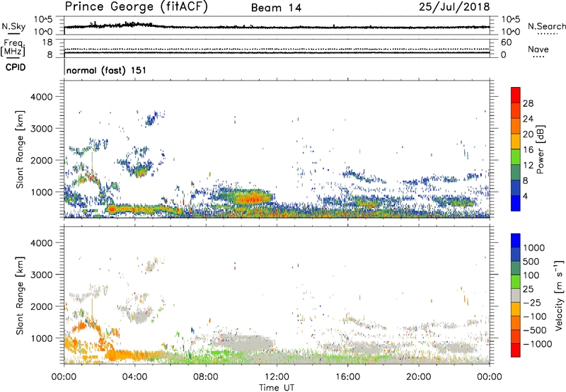Click the 'Prince George (fitACF)' title
This screenshot has width=566, height=392.
point(137,7)
